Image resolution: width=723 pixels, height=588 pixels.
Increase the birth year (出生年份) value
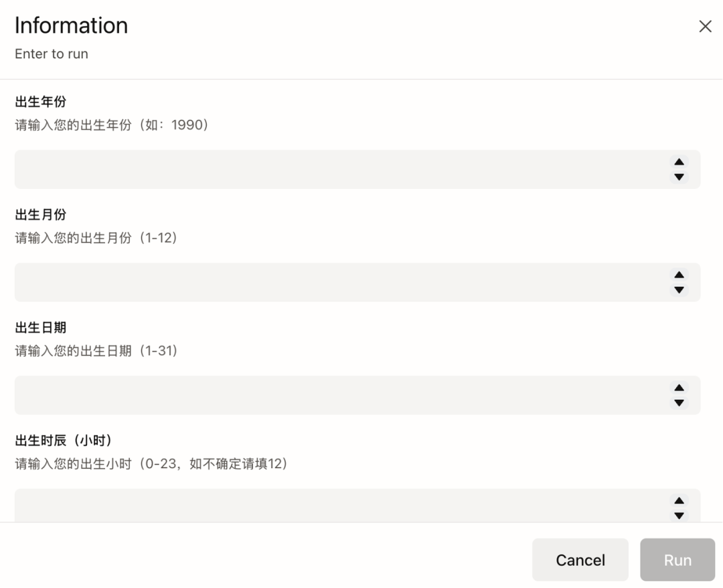coord(679,162)
